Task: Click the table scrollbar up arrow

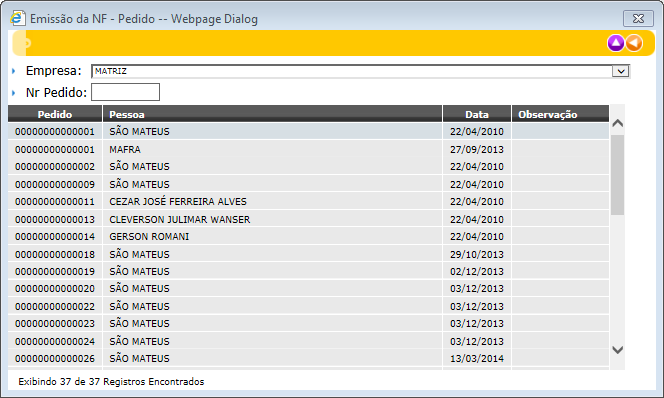Action: point(618,123)
